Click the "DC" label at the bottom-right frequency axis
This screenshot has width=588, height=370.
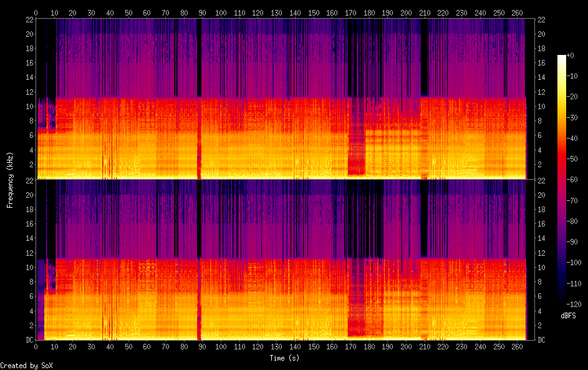(542, 340)
